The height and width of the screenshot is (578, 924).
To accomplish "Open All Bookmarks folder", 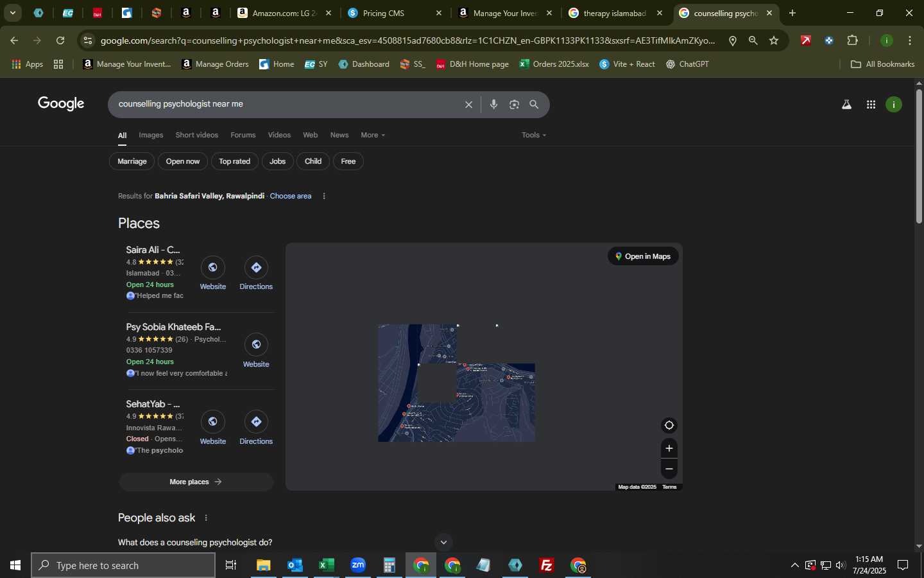I will click(882, 64).
